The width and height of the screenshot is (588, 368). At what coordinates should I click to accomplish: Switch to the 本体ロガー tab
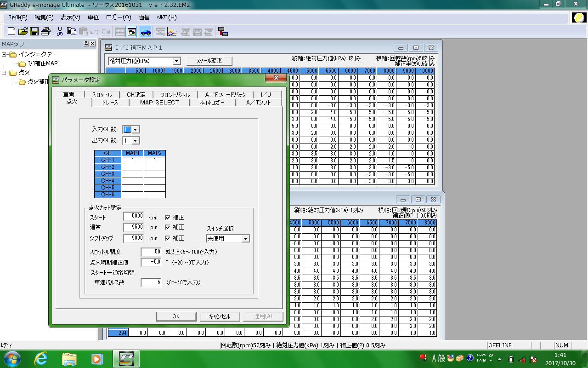212,103
